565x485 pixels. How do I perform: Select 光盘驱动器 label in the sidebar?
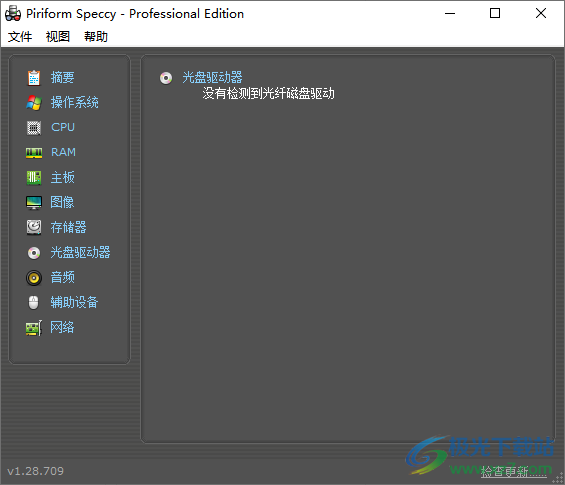click(80, 252)
